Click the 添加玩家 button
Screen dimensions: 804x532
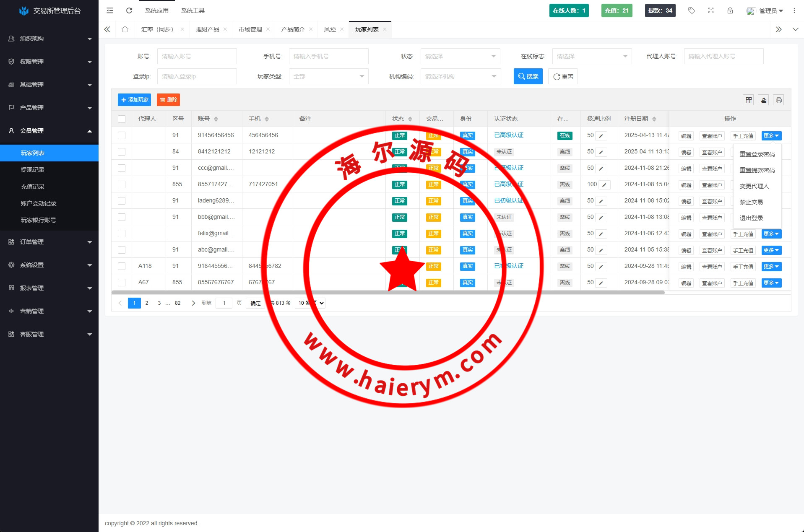click(x=134, y=100)
